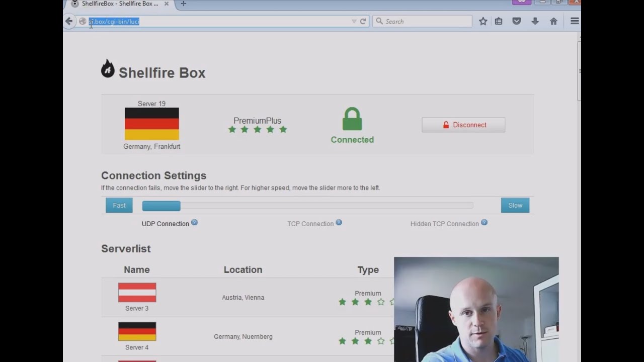Select Hidden TCP Connection label
The width and height of the screenshot is (644, 362).
(445, 224)
